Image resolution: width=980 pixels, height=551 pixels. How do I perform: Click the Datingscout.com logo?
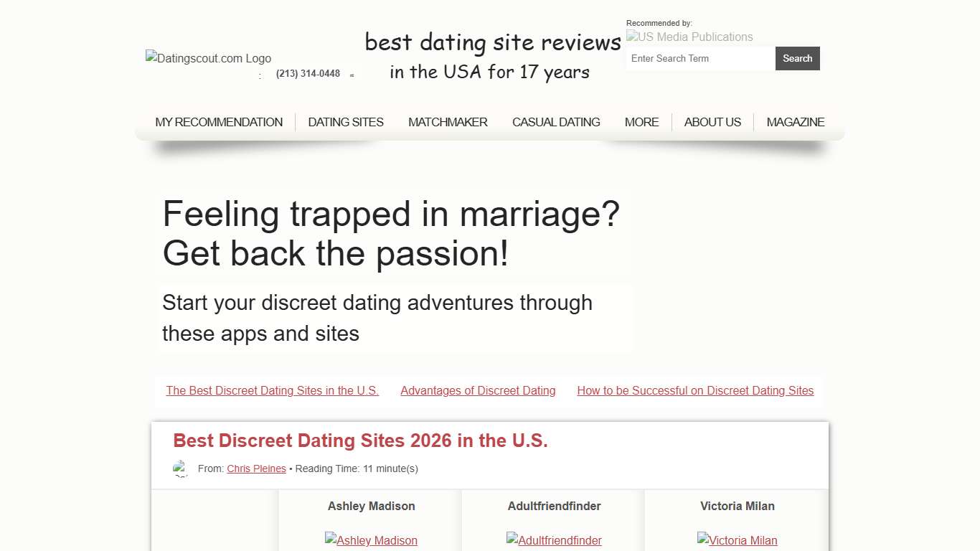point(208,58)
